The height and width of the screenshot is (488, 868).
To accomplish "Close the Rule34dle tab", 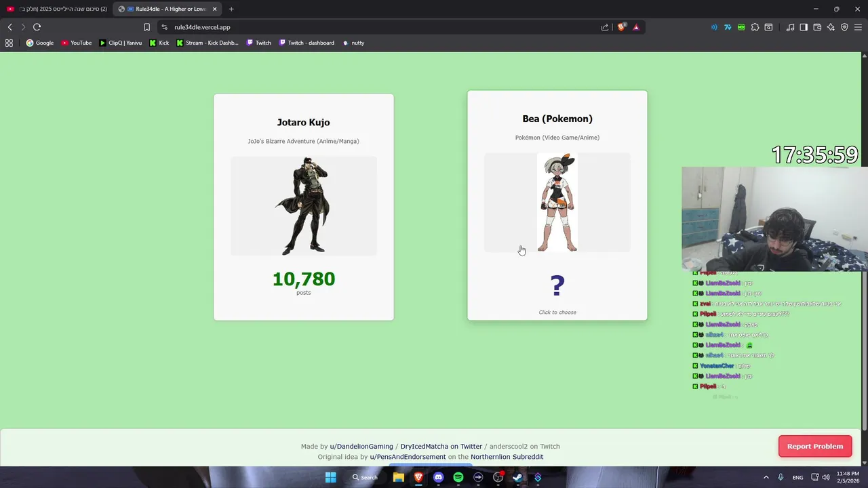I will 215,9.
